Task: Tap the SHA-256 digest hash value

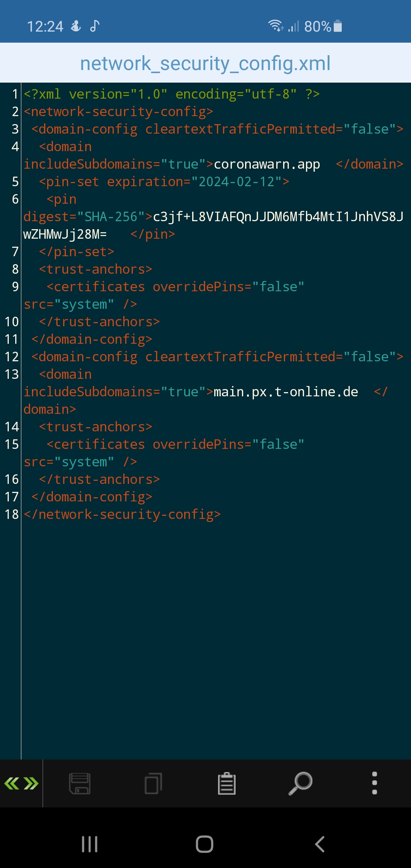Action: pos(213,225)
